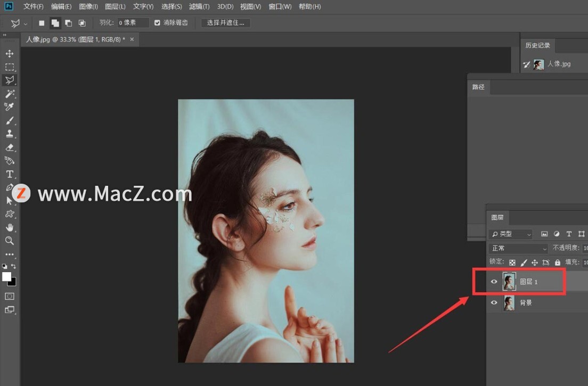Activate add to selection mode

click(x=55, y=23)
